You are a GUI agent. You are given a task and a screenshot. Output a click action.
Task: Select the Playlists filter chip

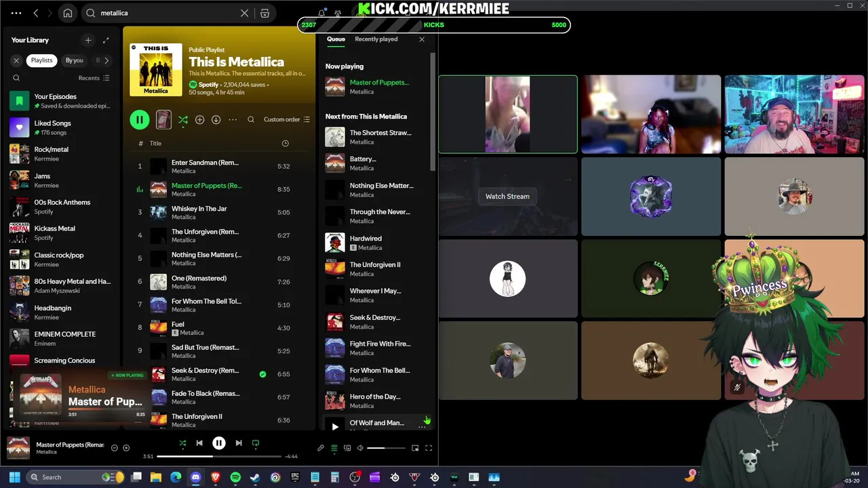[x=41, y=60]
